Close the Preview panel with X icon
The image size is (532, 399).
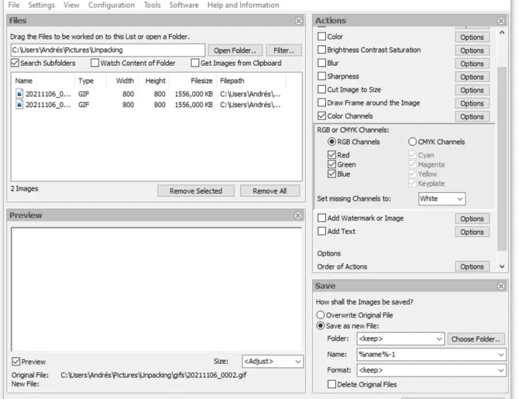point(299,215)
